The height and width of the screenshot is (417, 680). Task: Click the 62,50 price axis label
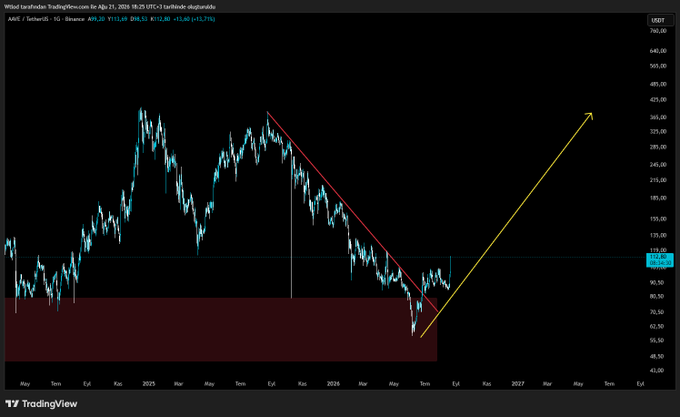[x=657, y=326]
